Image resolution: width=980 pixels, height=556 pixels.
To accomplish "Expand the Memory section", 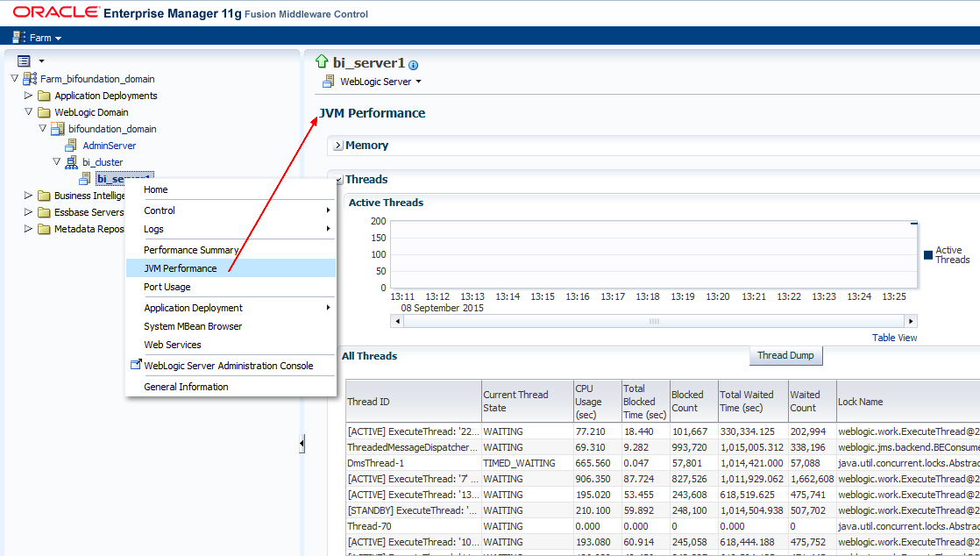I will click(x=337, y=145).
